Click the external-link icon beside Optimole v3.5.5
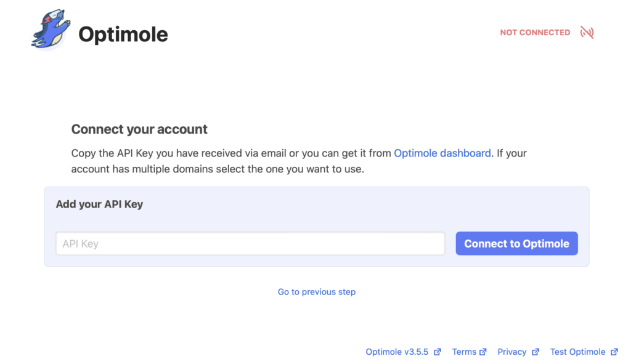This screenshot has width=631, height=364. pyautogui.click(x=438, y=352)
